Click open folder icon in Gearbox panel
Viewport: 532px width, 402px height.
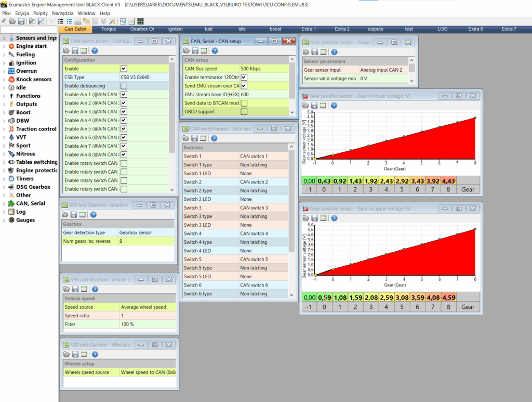coord(66,215)
